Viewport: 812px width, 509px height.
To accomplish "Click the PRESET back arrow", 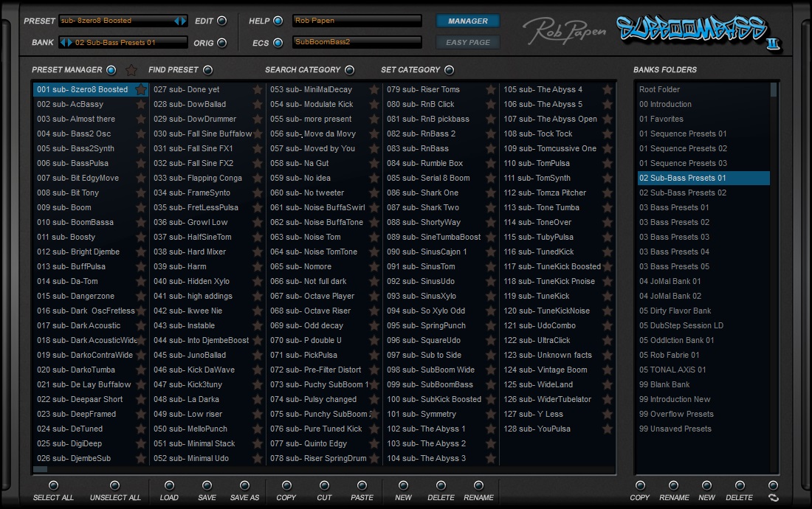I will click(176, 20).
